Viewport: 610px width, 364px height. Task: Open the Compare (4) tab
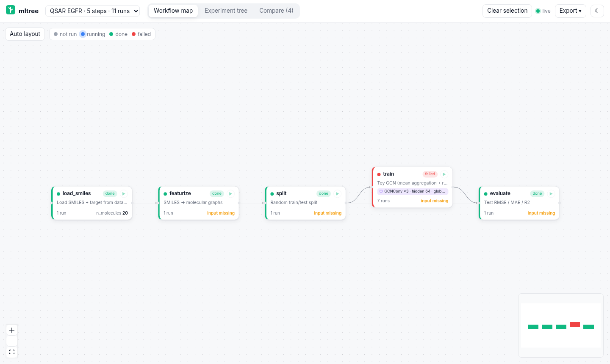276,11
